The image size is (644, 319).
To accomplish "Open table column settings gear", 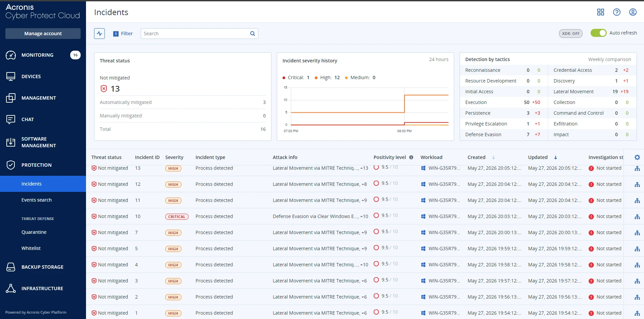I will (637, 157).
